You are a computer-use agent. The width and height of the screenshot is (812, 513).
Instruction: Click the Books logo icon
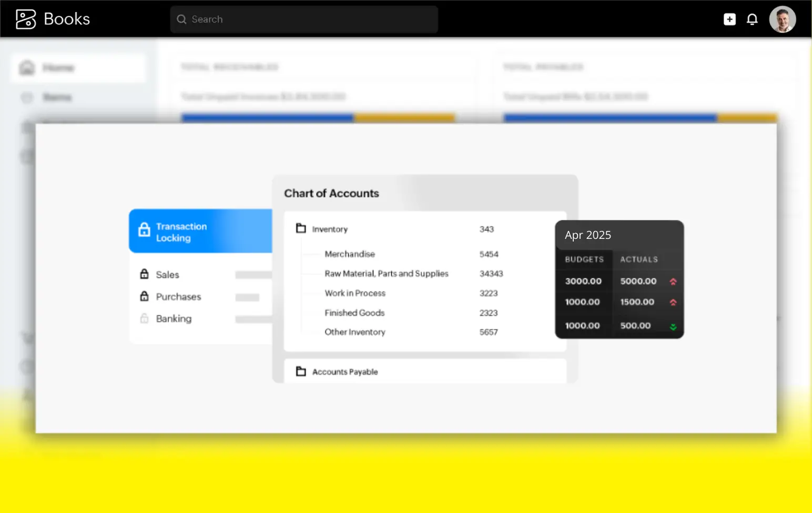[25, 19]
